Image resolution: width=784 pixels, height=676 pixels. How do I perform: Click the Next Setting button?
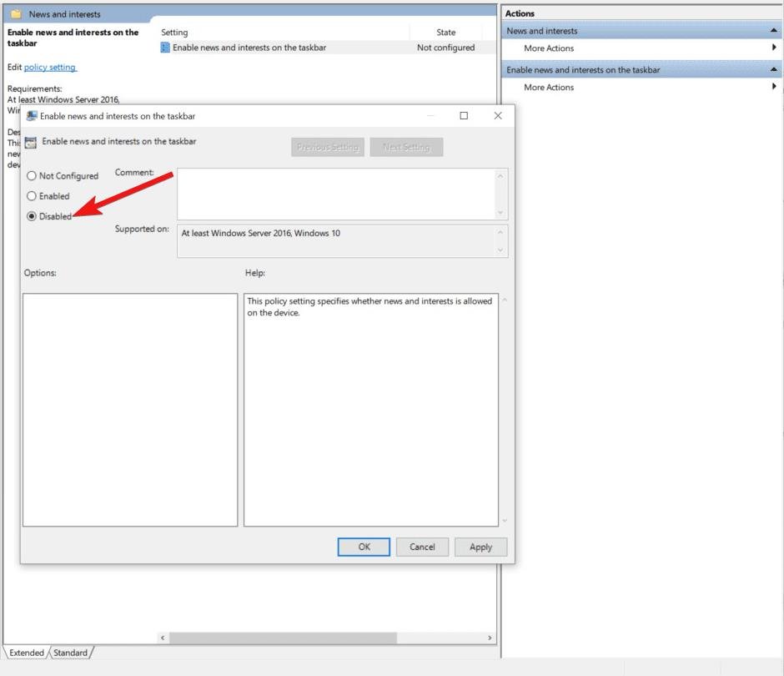click(406, 147)
